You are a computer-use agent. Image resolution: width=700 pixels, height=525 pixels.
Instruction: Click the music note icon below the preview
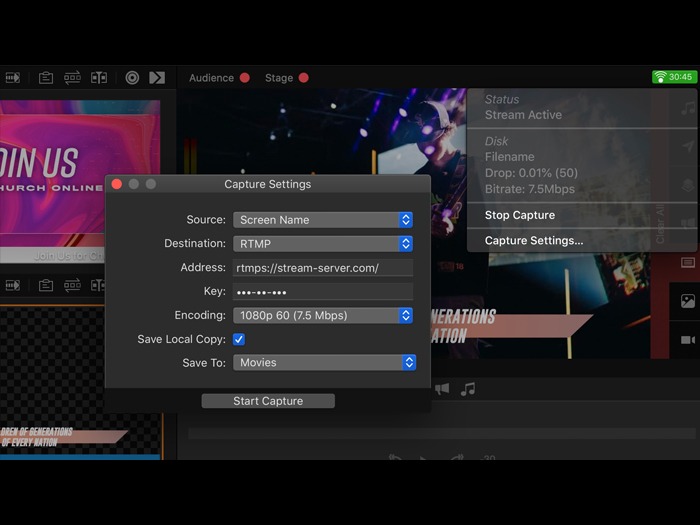click(468, 389)
